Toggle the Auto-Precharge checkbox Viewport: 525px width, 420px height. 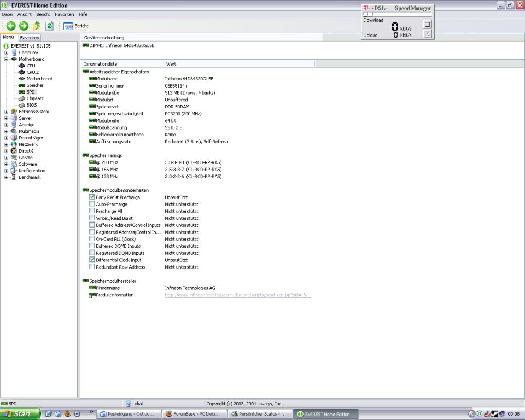pyautogui.click(x=92, y=204)
